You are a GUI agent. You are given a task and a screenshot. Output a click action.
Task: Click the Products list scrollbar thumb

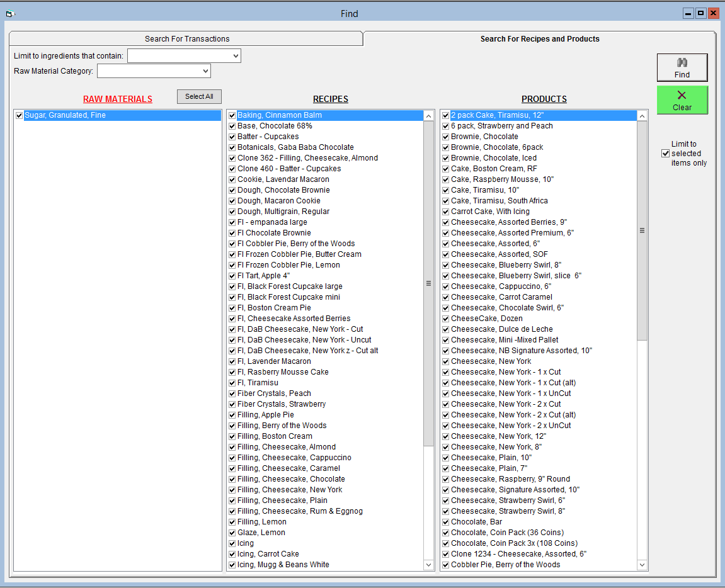pyautogui.click(x=642, y=230)
